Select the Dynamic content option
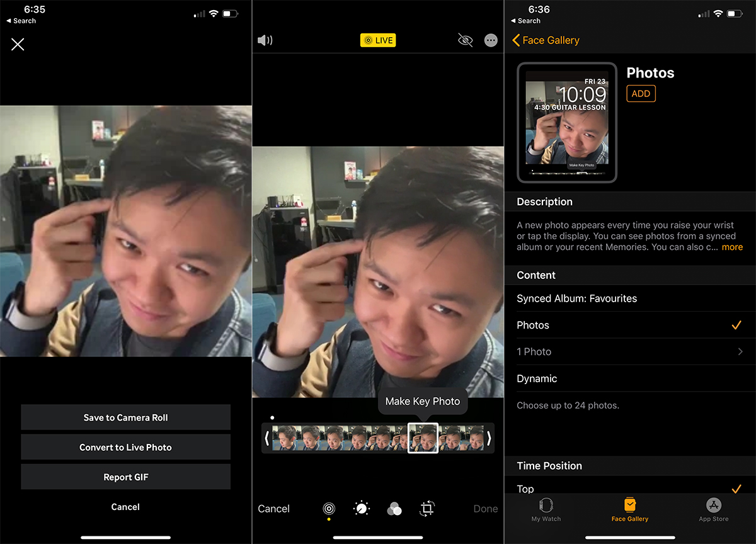The image size is (756, 544). (x=537, y=378)
